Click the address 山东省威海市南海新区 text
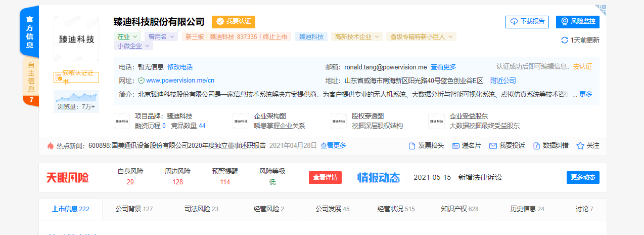Image resolution: width=644 pixels, height=235 pixels. 413,81
